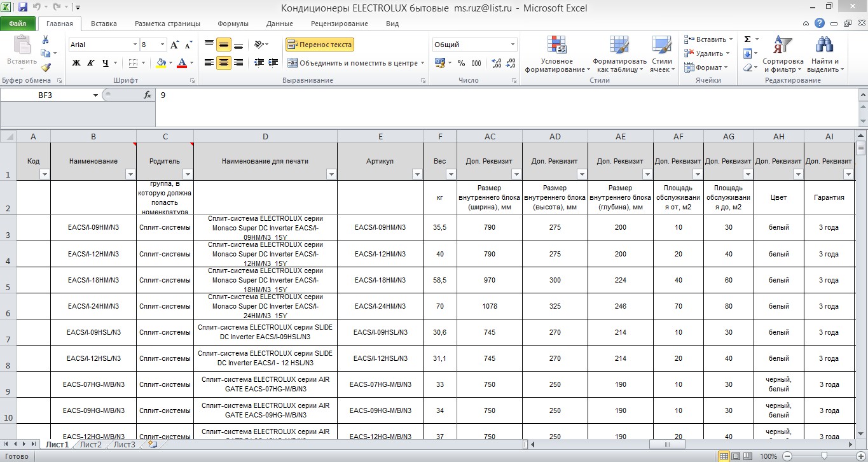The height and width of the screenshot is (462, 868).
Task: Click the zoom slider in status bar
Action: tap(824, 456)
